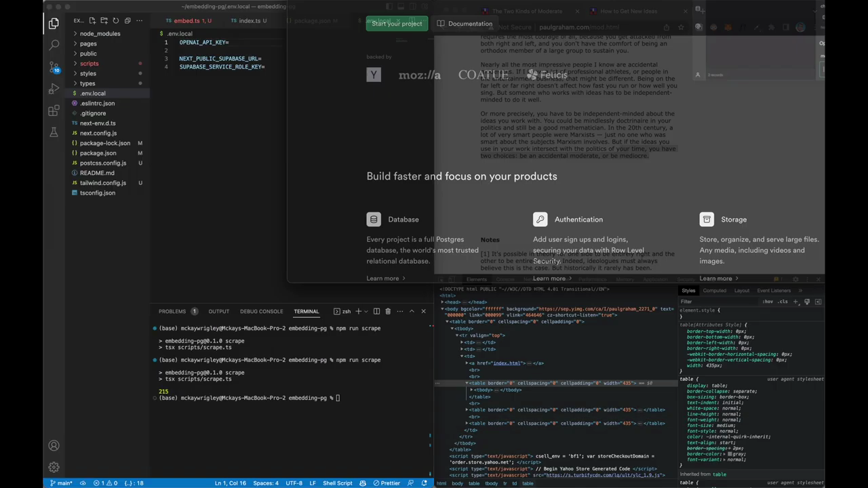Screen dimensions: 868x488
Task: Create a new file in Explorer
Action: 92,20
